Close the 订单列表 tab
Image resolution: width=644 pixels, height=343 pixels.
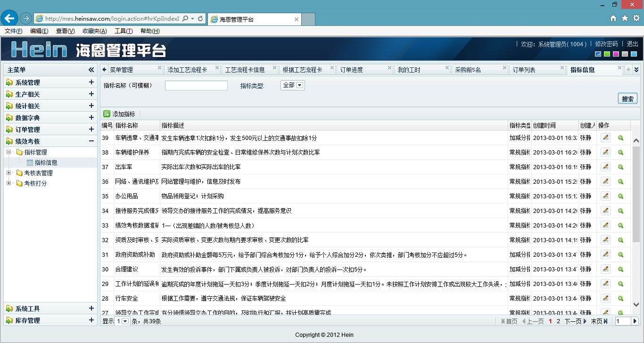click(x=562, y=68)
